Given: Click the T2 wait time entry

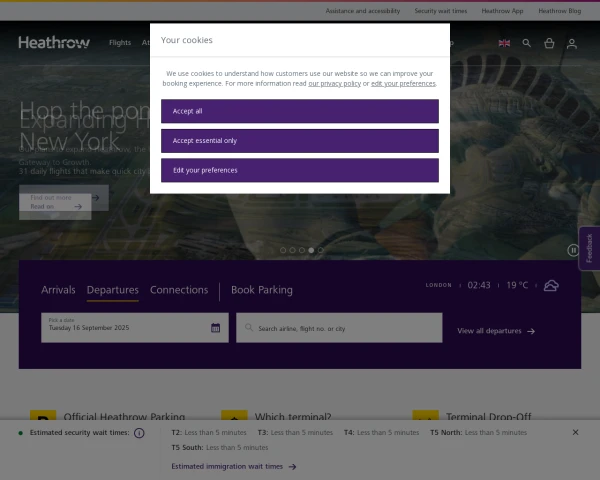Looking at the screenshot, I should 209,433.
